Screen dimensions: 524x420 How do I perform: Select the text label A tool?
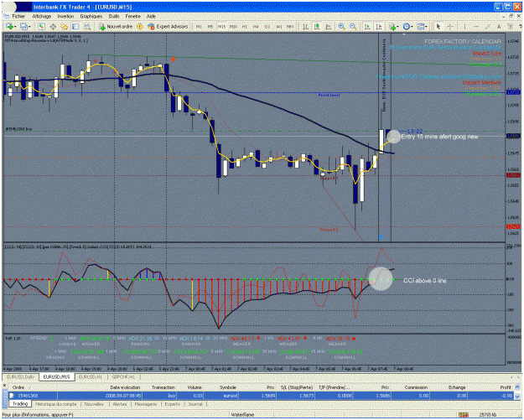(499, 26)
